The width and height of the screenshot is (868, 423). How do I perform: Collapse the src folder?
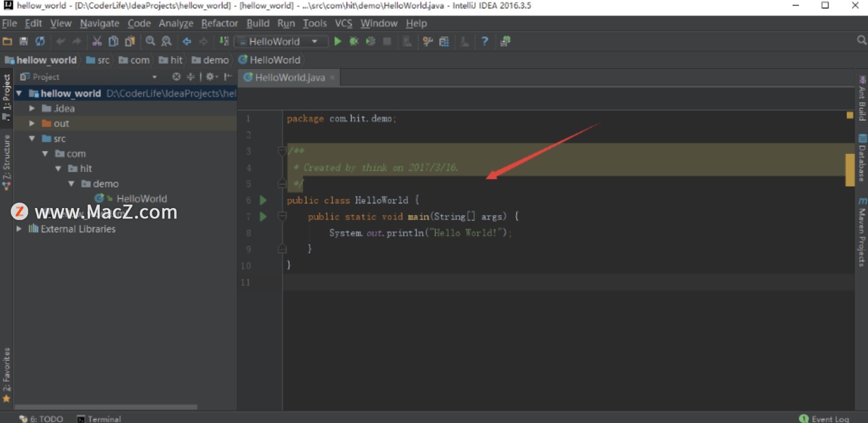(x=32, y=138)
